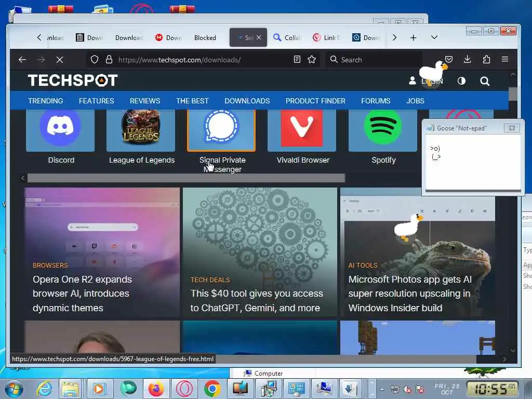Open FORUMS nav item

(376, 101)
